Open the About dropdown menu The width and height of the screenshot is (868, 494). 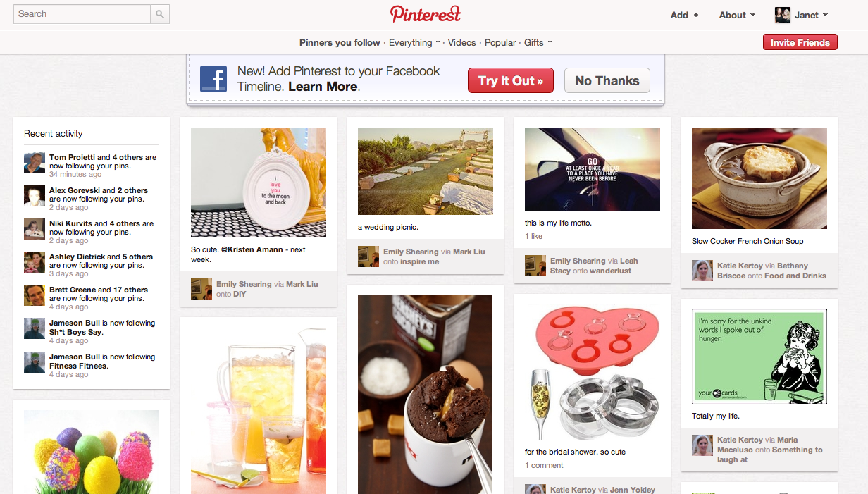pos(737,15)
